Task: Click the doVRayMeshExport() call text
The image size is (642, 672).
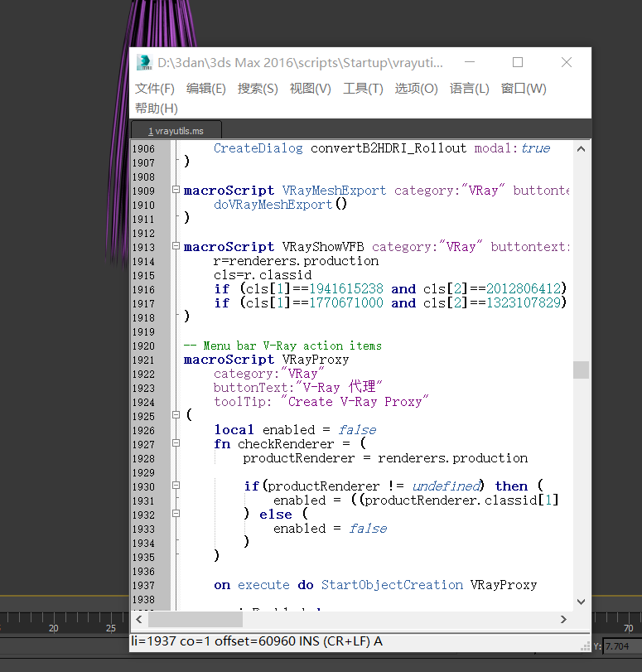Action: pyautogui.click(x=280, y=205)
